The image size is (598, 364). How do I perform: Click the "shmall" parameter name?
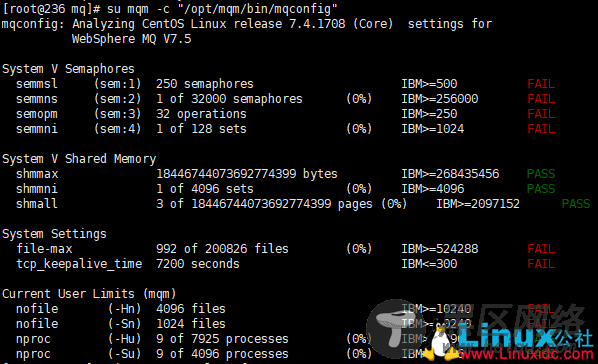tap(37, 204)
